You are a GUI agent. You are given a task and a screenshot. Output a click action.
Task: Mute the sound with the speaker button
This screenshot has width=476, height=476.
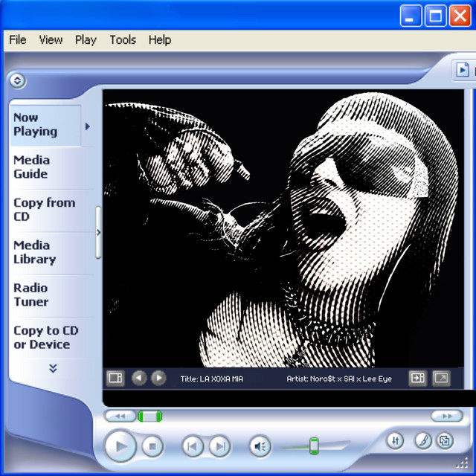click(x=260, y=446)
